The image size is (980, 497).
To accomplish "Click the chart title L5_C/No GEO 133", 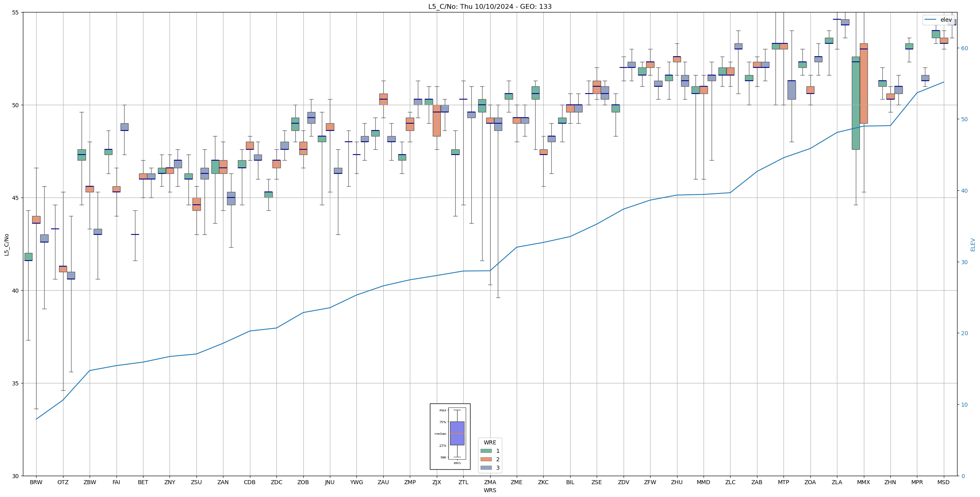I will click(490, 6).
